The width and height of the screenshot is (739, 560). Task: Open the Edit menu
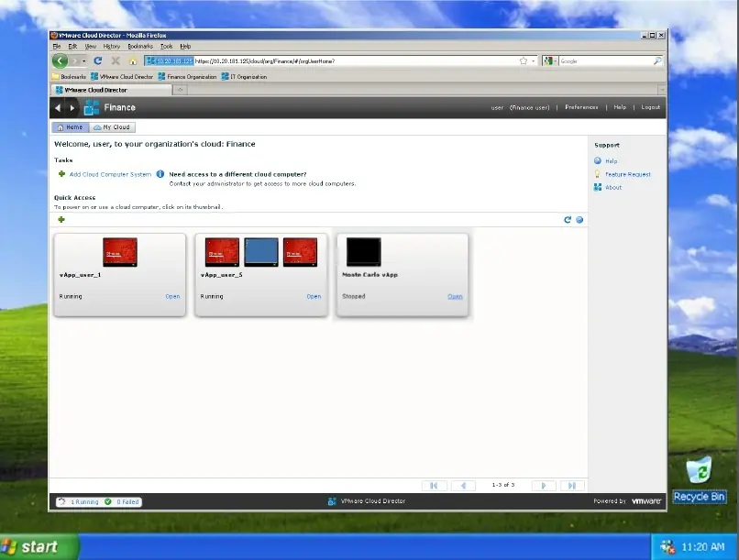[x=72, y=46]
